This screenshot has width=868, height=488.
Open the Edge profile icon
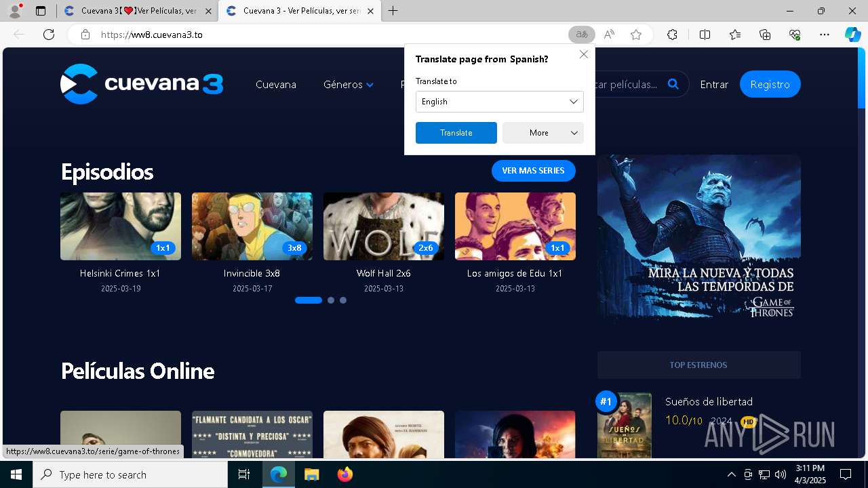tap(15, 11)
